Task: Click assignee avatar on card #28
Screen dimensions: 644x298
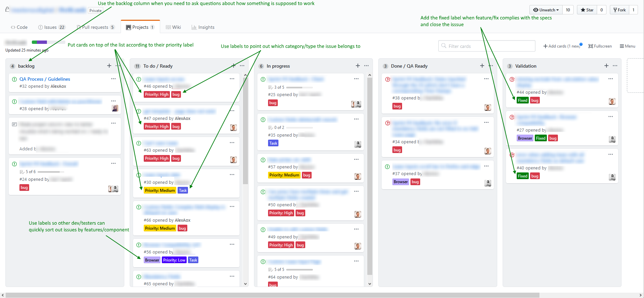Action: point(115,108)
